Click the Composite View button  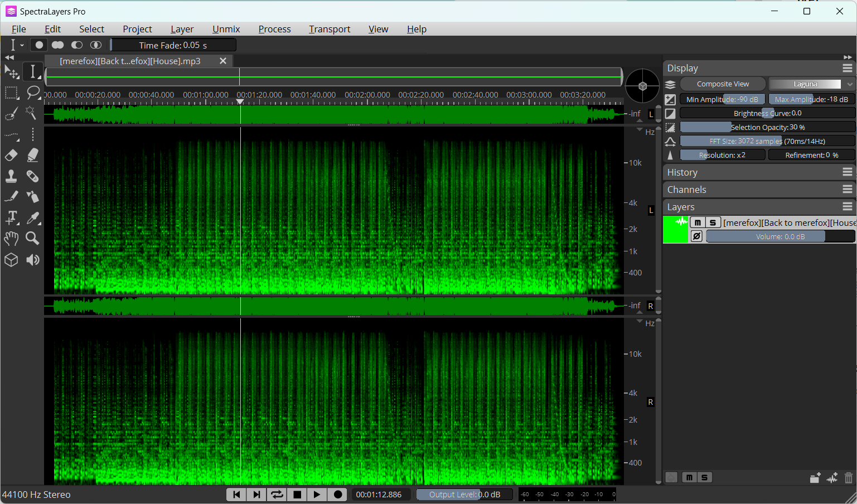point(723,84)
